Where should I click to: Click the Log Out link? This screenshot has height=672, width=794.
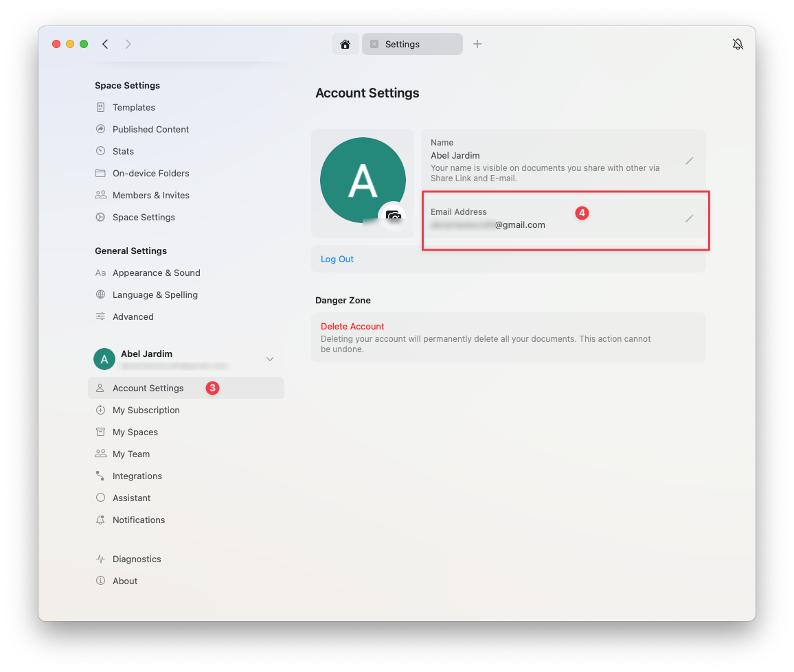click(337, 259)
